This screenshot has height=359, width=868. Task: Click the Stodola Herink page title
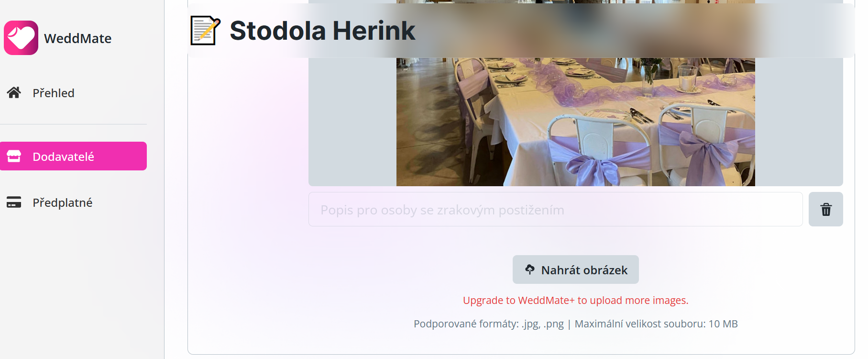pos(322,31)
